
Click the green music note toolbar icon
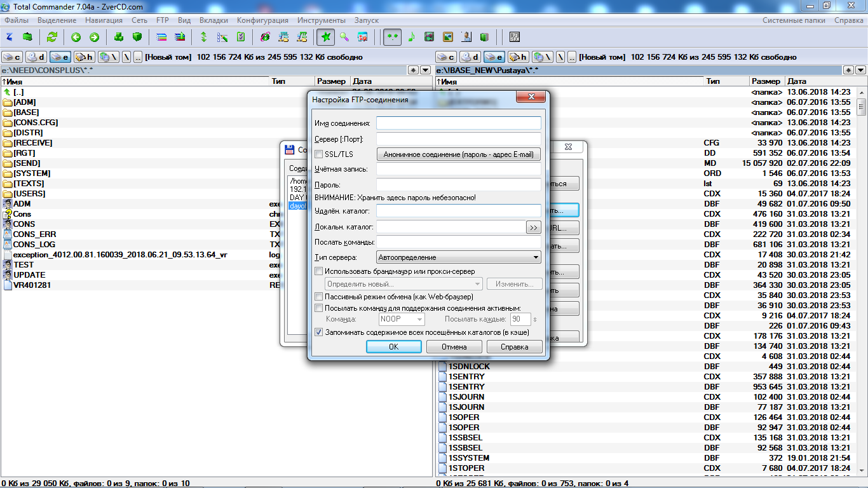411,37
